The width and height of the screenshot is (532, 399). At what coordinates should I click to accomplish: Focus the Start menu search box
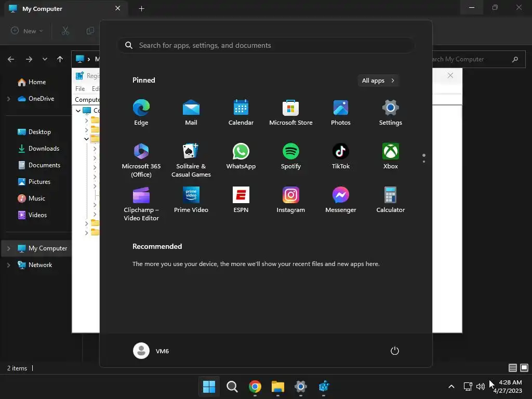tap(266, 45)
